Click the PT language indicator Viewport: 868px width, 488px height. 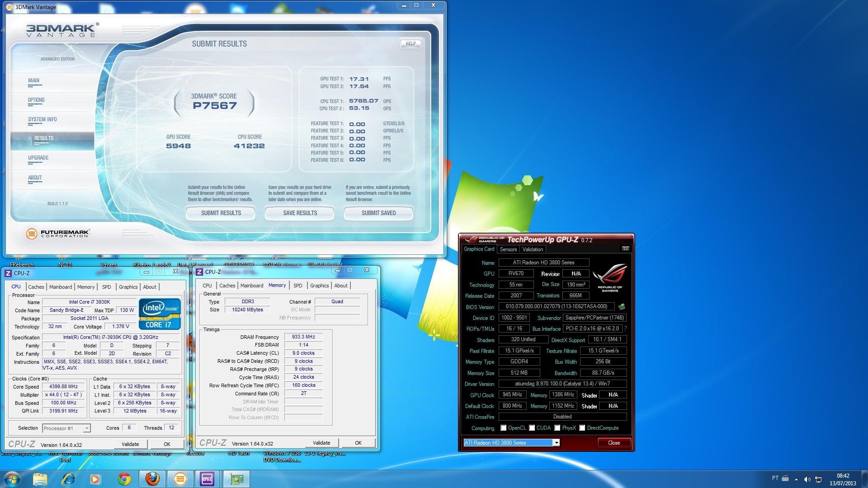(x=775, y=478)
